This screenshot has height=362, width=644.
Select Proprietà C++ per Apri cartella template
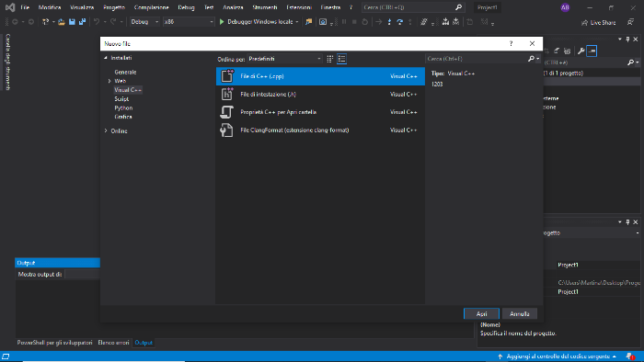[320, 112]
